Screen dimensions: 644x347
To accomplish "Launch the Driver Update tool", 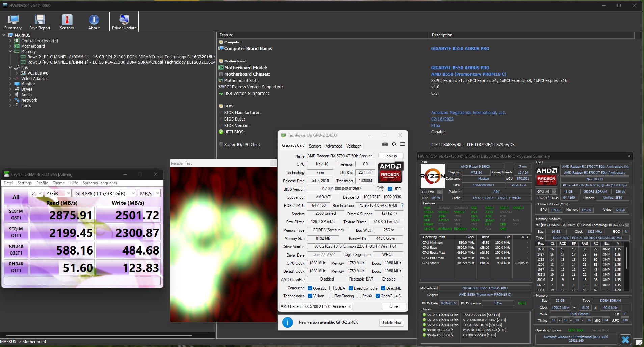I will [124, 22].
